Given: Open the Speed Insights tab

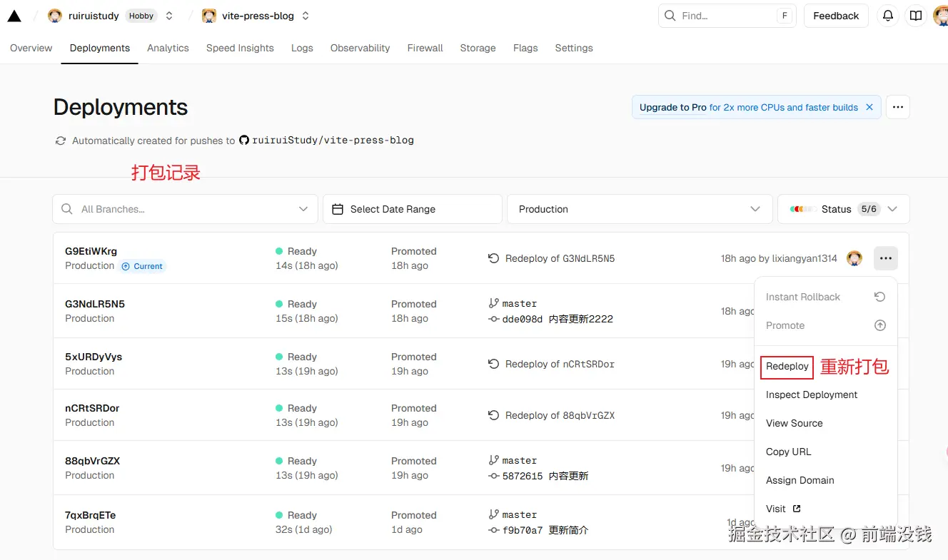Looking at the screenshot, I should (240, 48).
